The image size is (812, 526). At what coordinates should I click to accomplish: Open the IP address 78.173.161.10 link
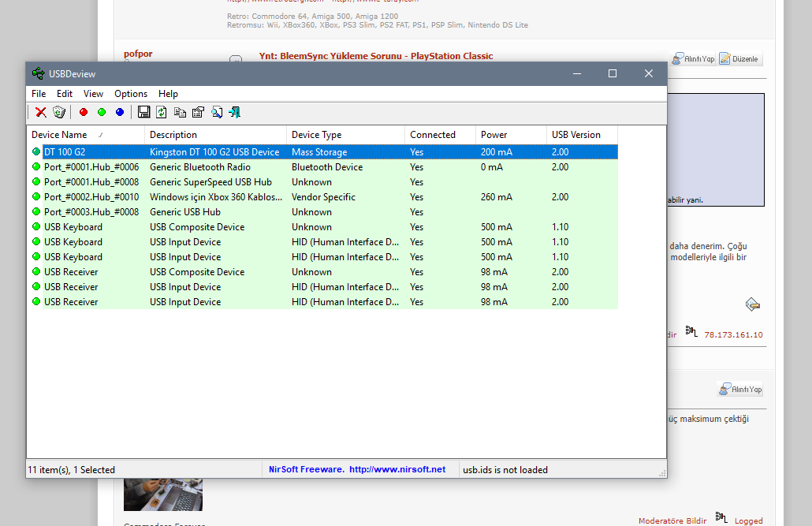coord(733,335)
